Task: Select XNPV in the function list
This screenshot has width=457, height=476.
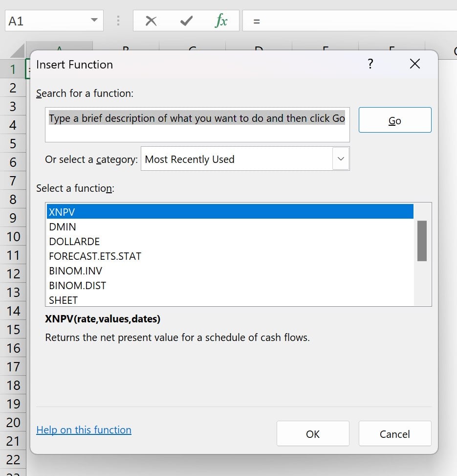Action: pos(230,212)
